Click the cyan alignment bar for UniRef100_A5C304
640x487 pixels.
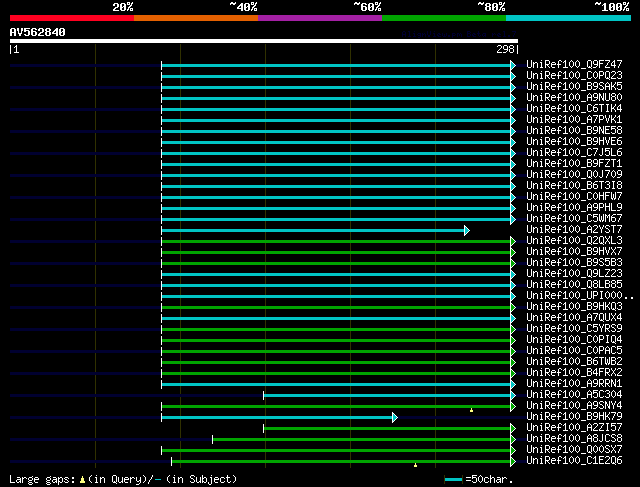click(x=389, y=395)
